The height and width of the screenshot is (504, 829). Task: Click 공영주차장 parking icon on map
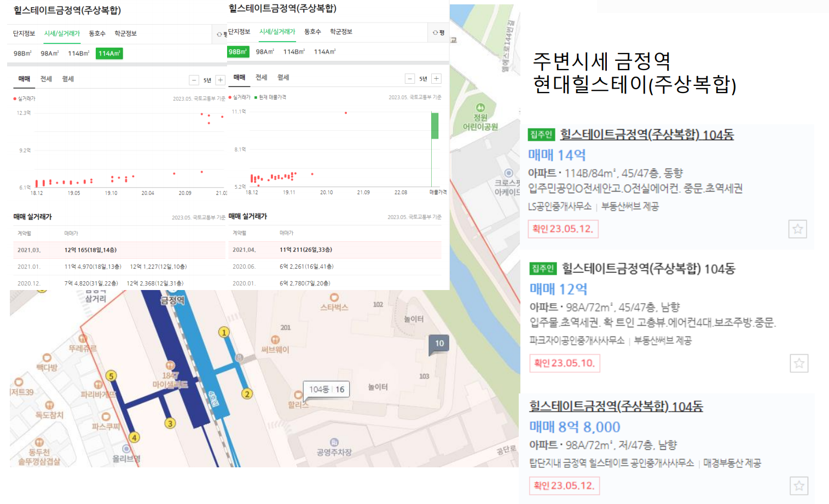(x=334, y=442)
